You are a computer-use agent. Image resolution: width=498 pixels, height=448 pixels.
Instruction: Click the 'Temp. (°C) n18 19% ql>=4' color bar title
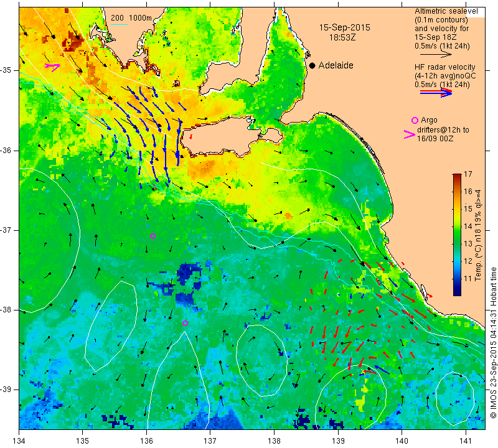478,235
